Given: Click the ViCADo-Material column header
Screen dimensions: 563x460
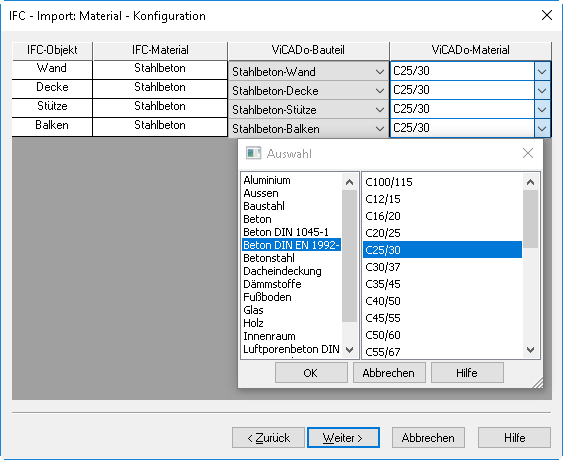Looking at the screenshot, I should pos(470,50).
